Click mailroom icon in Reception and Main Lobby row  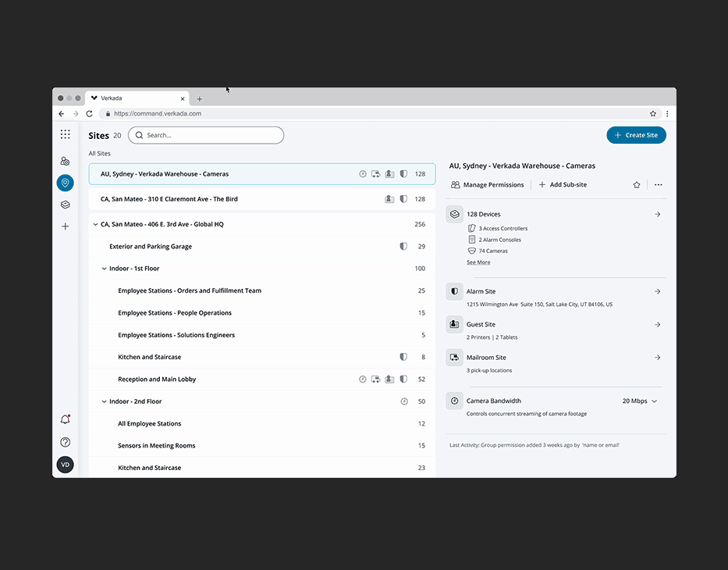click(375, 379)
